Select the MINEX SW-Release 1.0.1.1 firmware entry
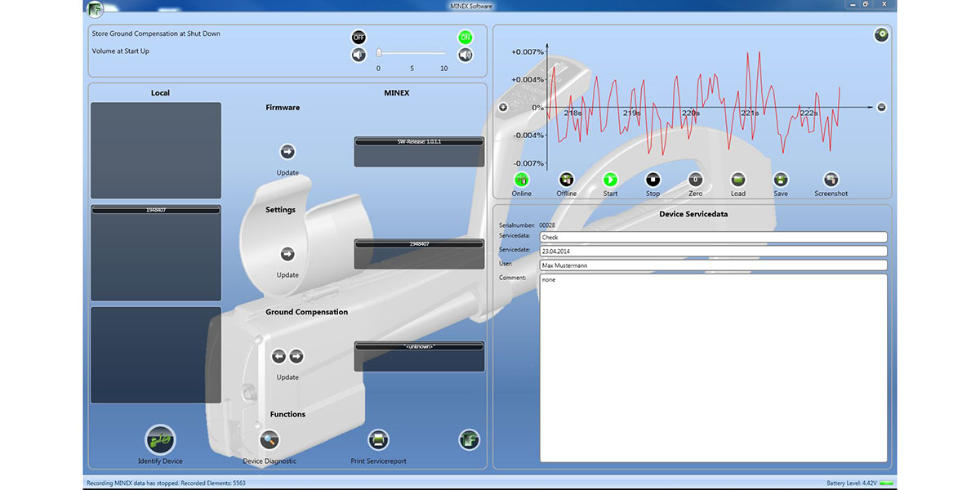The image size is (980, 490). click(419, 142)
